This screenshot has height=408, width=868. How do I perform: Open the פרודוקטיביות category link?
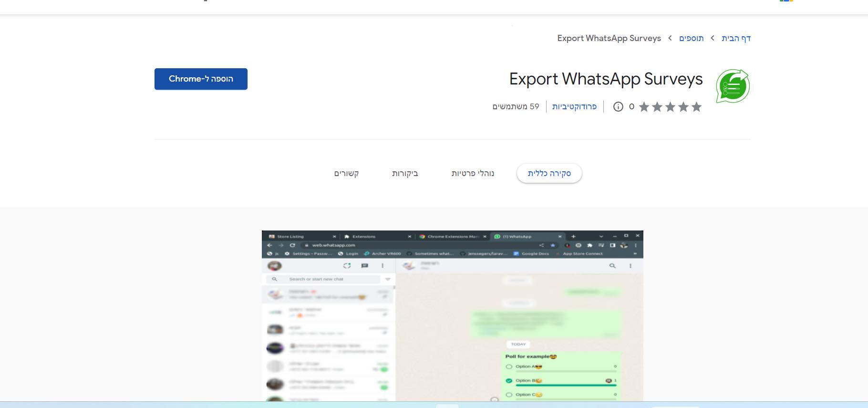pos(574,106)
